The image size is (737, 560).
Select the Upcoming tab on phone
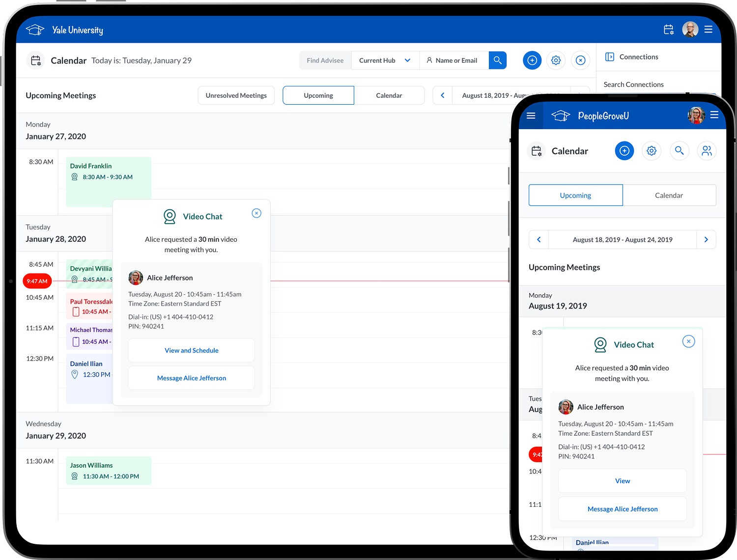pyautogui.click(x=575, y=196)
